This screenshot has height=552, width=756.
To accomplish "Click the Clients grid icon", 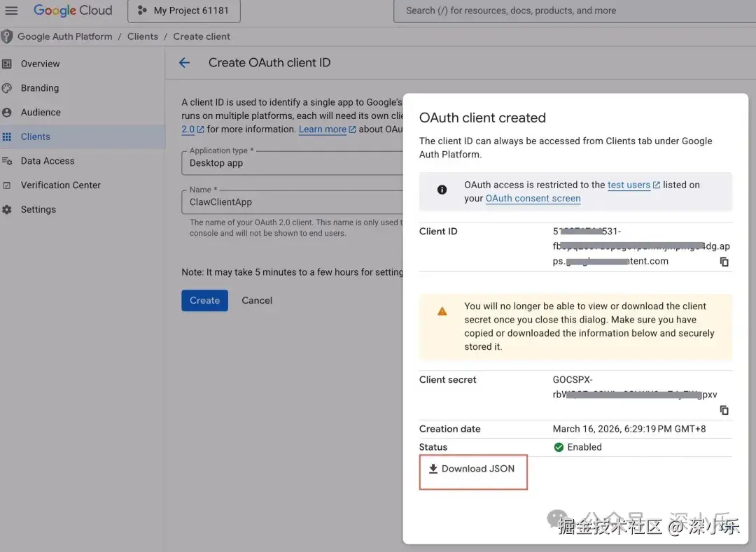I will (7, 137).
